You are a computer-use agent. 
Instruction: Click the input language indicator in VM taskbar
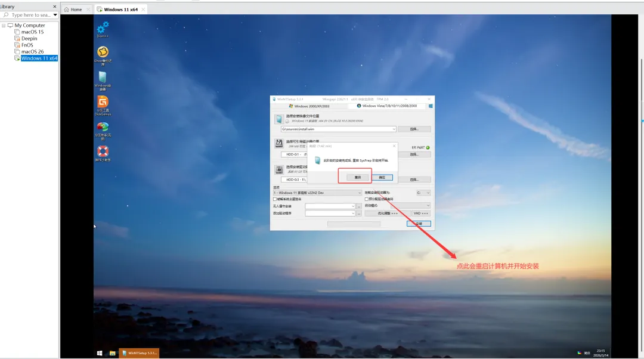[587, 353]
